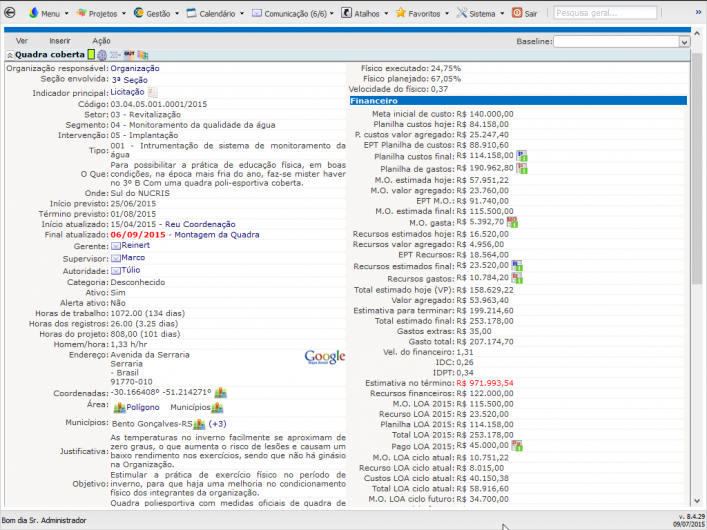Image resolution: width=707 pixels, height=530 pixels.
Task: Click green status square beside Quadra coberta
Action: tap(91, 54)
